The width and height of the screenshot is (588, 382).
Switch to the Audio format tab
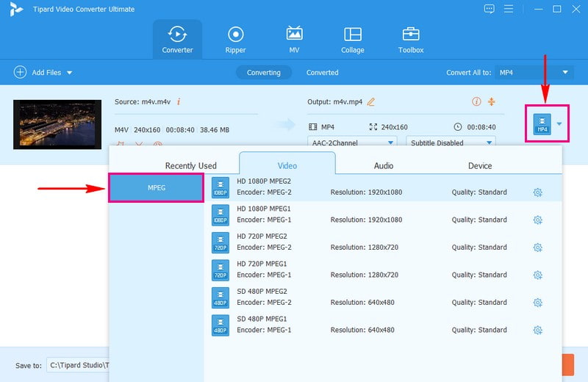384,165
